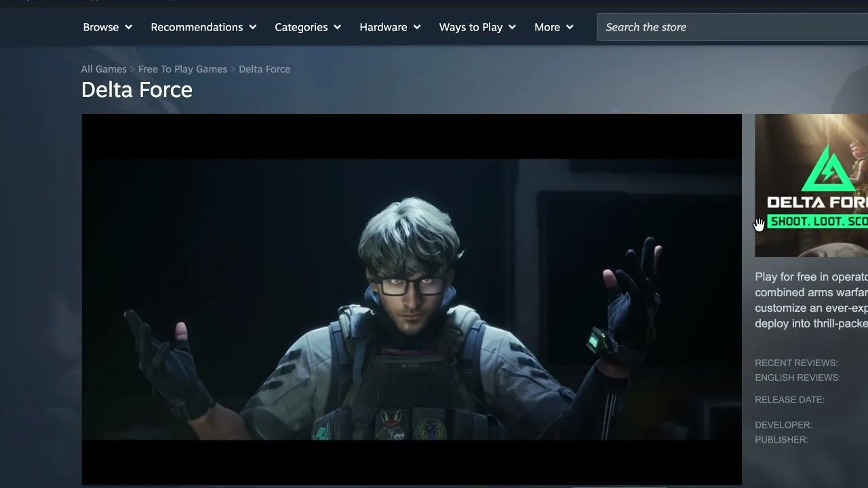
Task: Click the Publisher label
Action: (x=781, y=440)
